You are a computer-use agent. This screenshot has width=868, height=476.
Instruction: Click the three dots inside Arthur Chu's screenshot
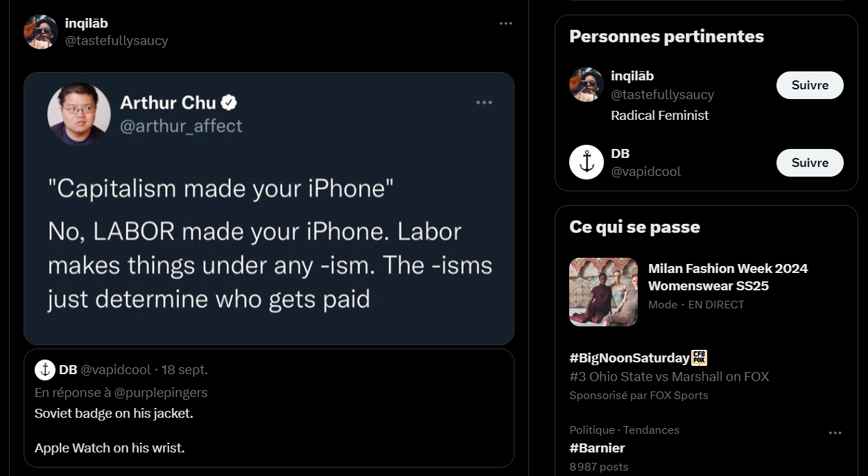[484, 103]
